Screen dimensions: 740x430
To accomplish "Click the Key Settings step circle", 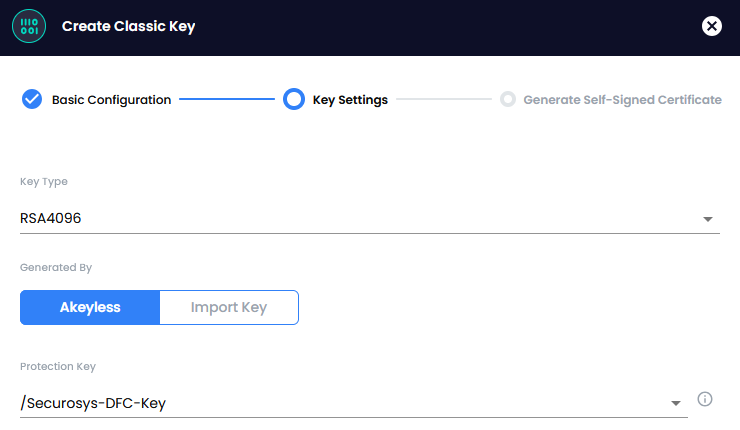I will pos(294,99).
